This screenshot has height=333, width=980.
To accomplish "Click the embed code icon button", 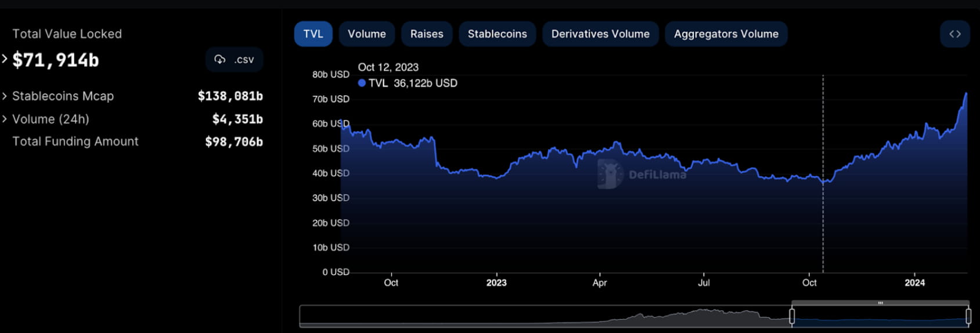I will click(x=954, y=34).
